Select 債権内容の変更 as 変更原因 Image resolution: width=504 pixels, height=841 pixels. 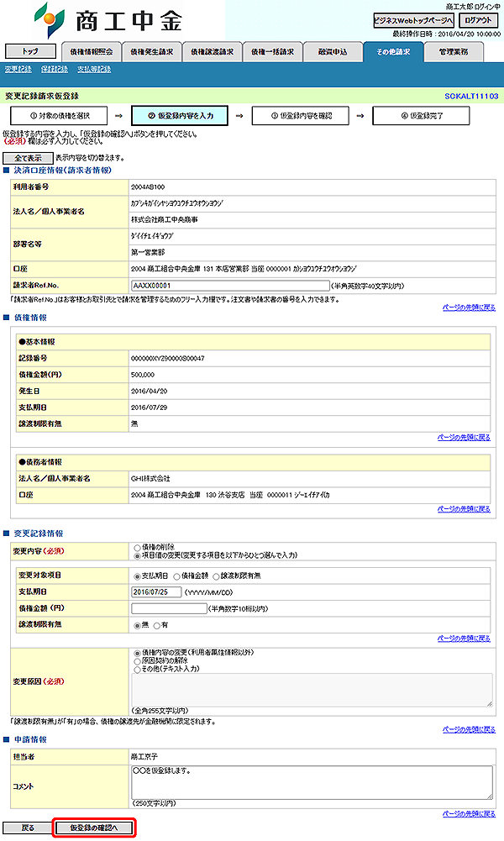137,654
